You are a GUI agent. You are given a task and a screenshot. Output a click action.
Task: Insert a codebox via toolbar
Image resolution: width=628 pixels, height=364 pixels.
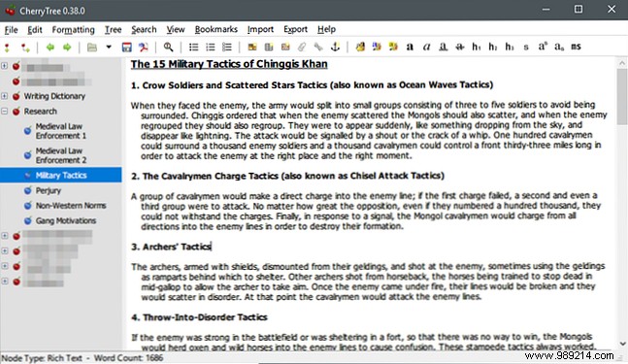pos(285,47)
